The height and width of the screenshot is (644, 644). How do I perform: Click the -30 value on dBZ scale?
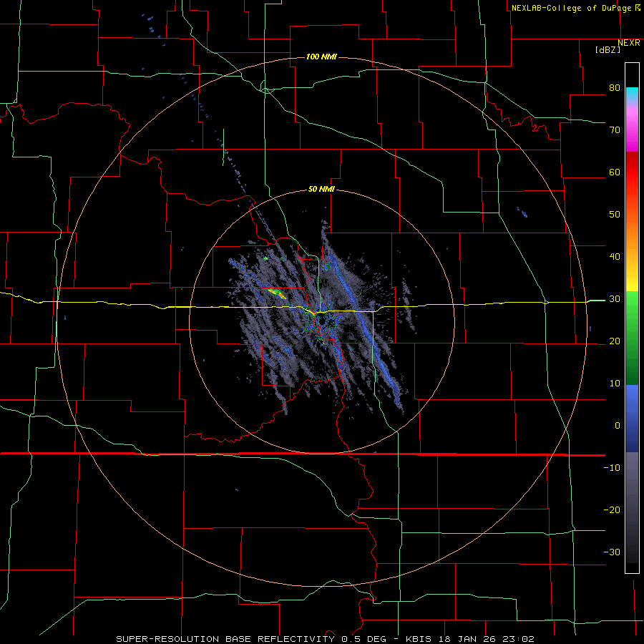(612, 552)
